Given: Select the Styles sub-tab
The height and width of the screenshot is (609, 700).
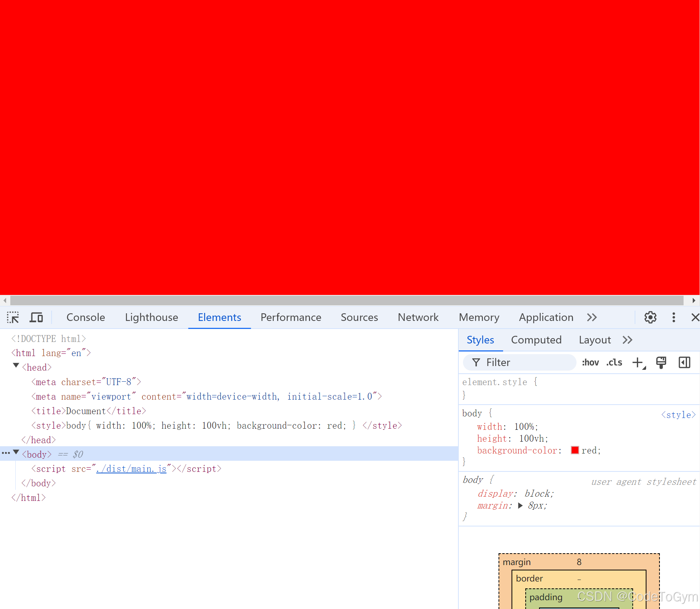Looking at the screenshot, I should (480, 340).
